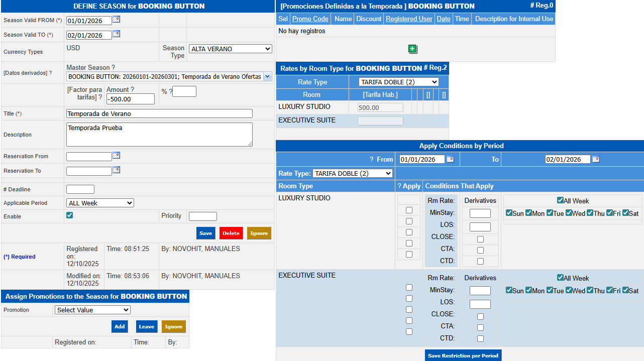644x361 pixels.
Task: Open calendar for Apply Conditions To date
Action: pos(596,159)
